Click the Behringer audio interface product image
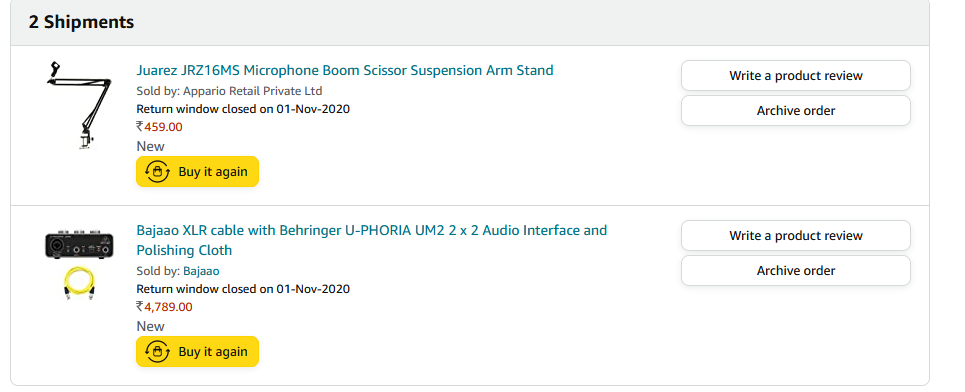The height and width of the screenshot is (392, 965). click(79, 246)
